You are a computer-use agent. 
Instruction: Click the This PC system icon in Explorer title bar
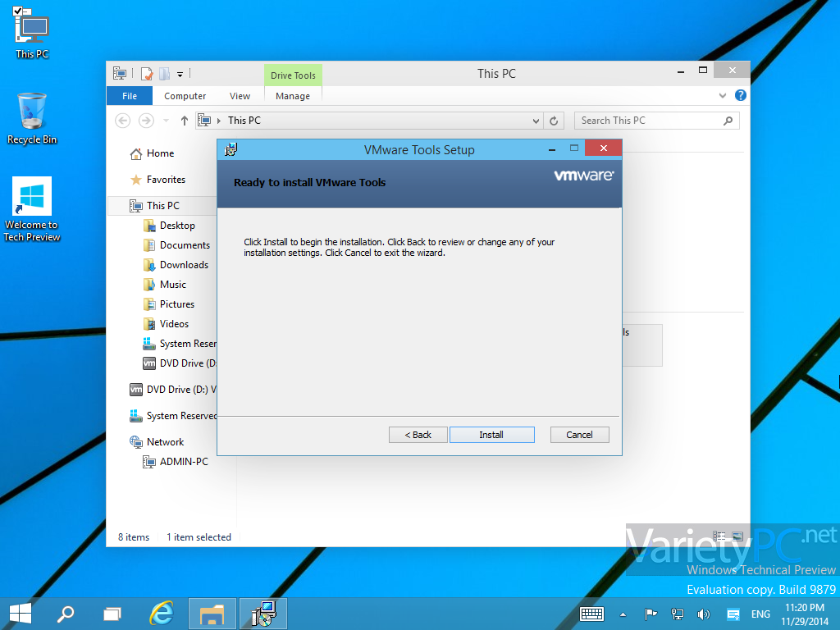(x=120, y=73)
